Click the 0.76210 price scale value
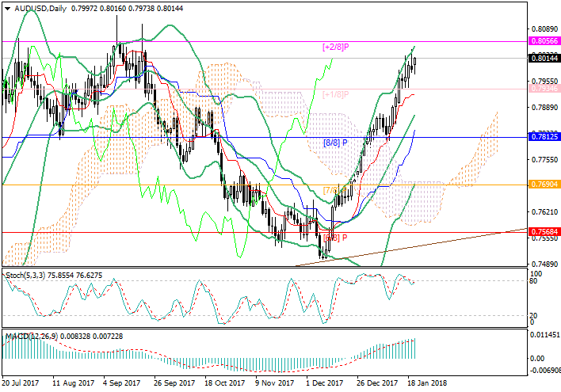This screenshot has height=392, width=561. 544,212
